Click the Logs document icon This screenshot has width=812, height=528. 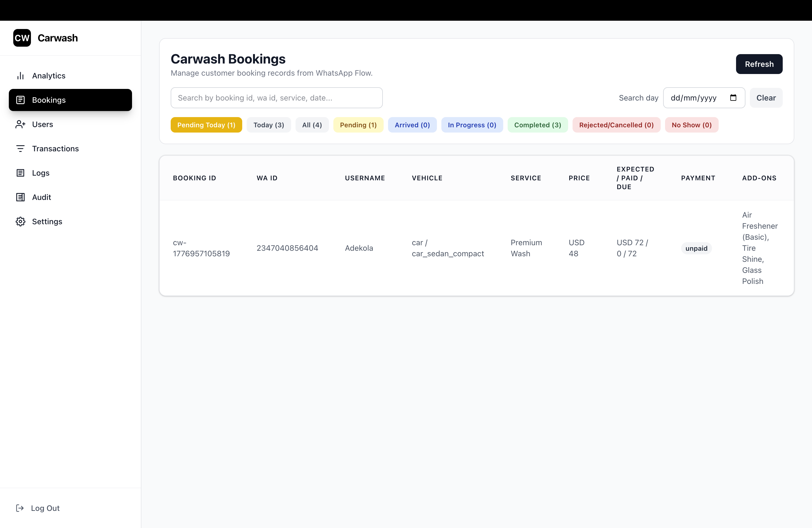click(x=20, y=173)
